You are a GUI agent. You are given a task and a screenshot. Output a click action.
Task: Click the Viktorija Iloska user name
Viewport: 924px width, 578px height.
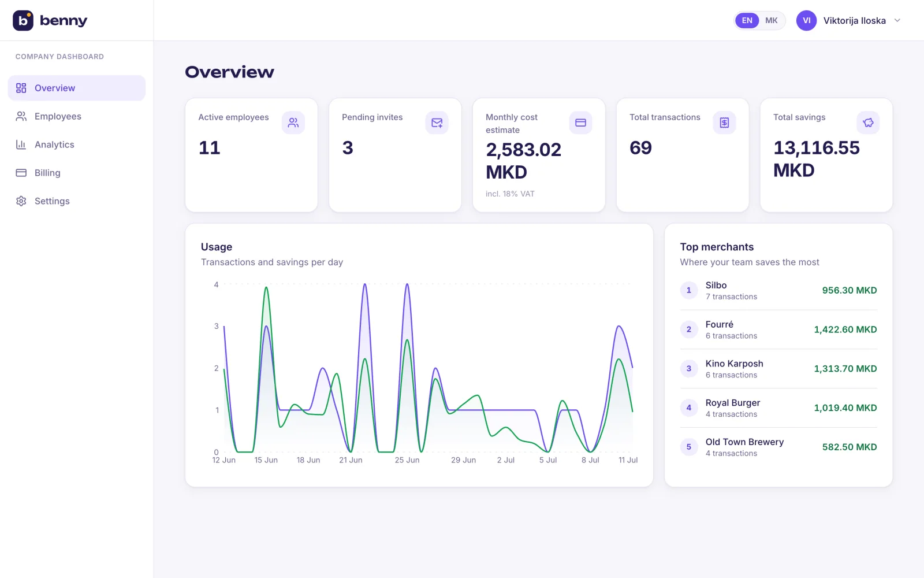click(855, 20)
